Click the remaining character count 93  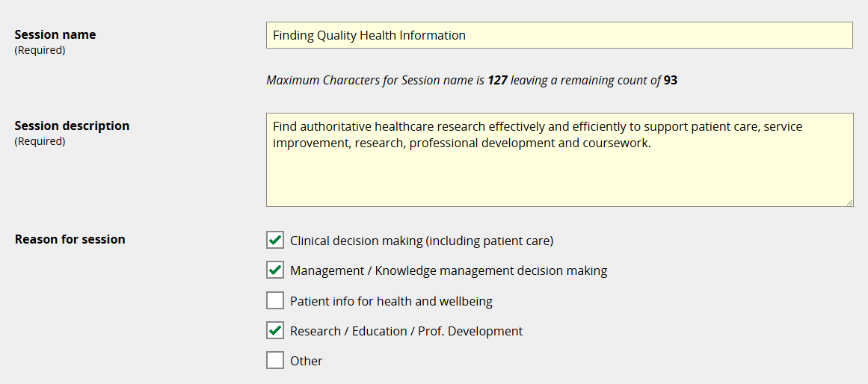pyautogui.click(x=670, y=80)
